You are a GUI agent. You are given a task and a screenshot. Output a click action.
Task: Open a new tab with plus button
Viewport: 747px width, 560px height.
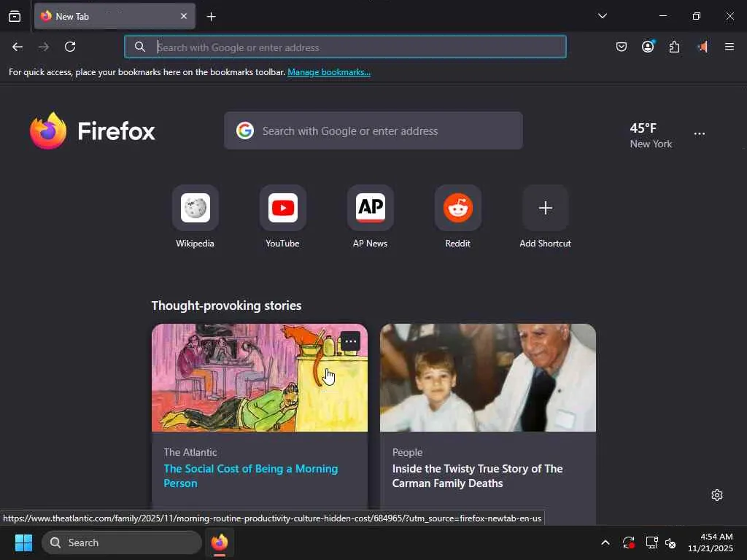[x=211, y=17]
